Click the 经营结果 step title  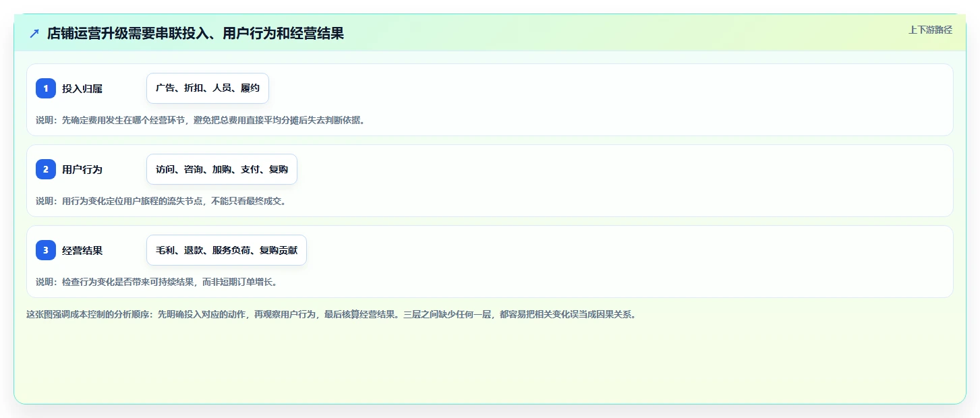(82, 250)
